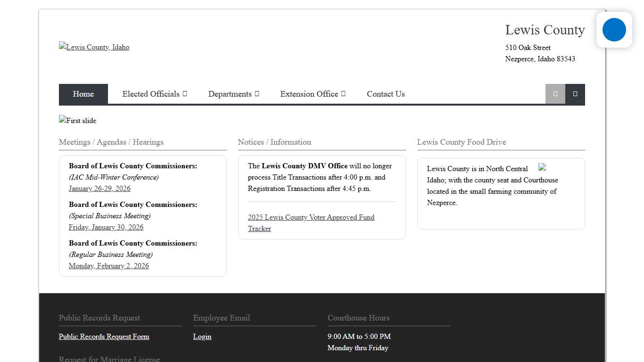Click the Employee Email Login link

coord(202,337)
